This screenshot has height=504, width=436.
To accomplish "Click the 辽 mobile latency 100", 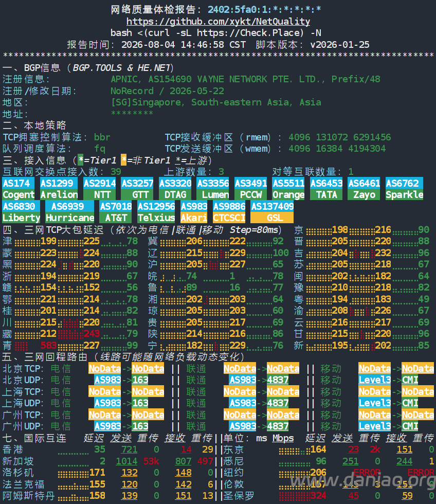I will click(x=281, y=253).
